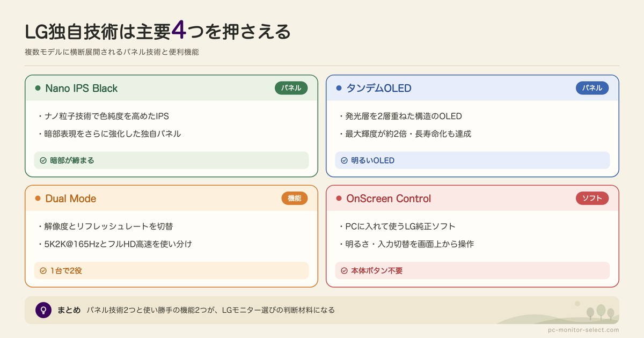This screenshot has width=644, height=338.
Task: Click the 本体ボタン不要 highlight text
Action: (x=377, y=271)
